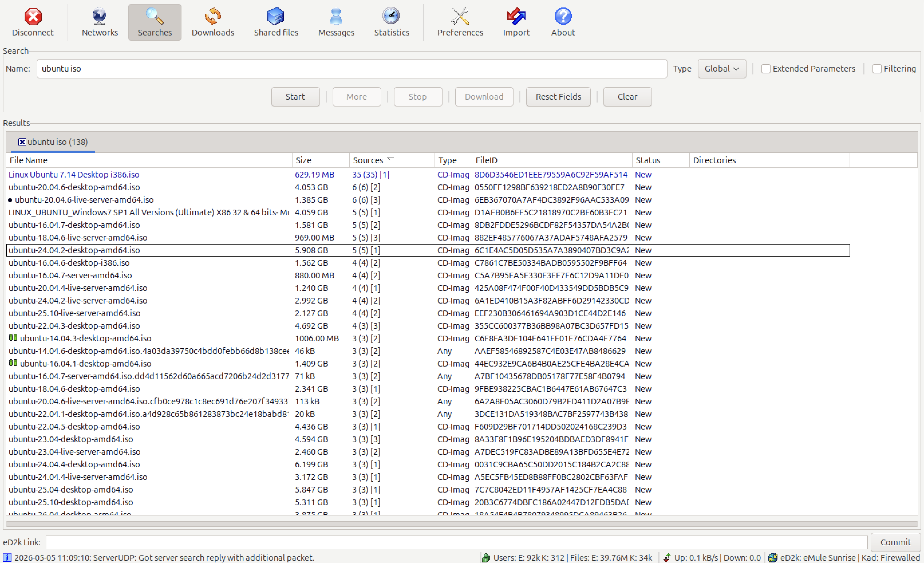Click the Download button
This screenshot has width=924, height=563.
point(484,97)
